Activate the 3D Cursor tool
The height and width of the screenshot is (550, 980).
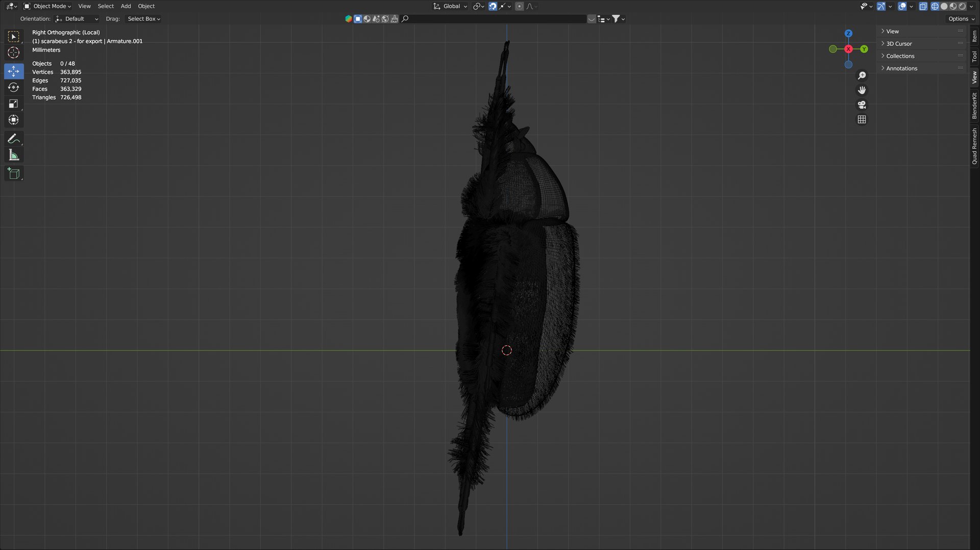pos(14,53)
